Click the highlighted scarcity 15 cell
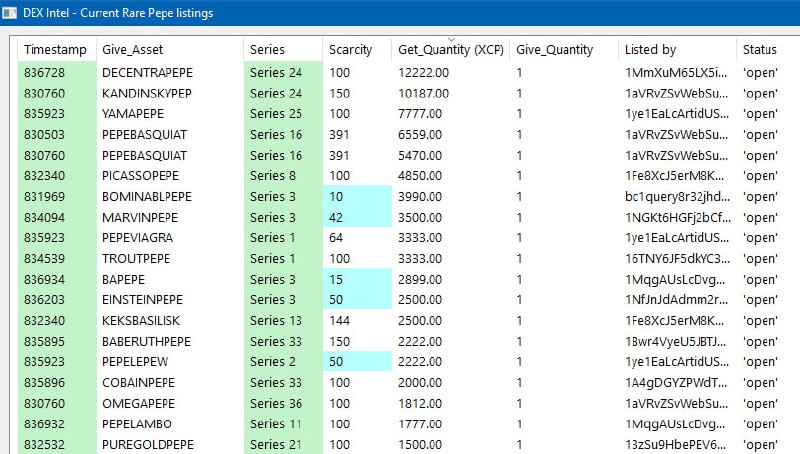The width and height of the screenshot is (800, 454). tap(357, 279)
